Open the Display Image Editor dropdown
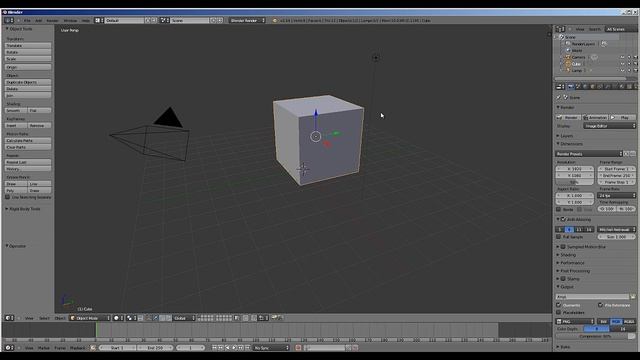 610,126
